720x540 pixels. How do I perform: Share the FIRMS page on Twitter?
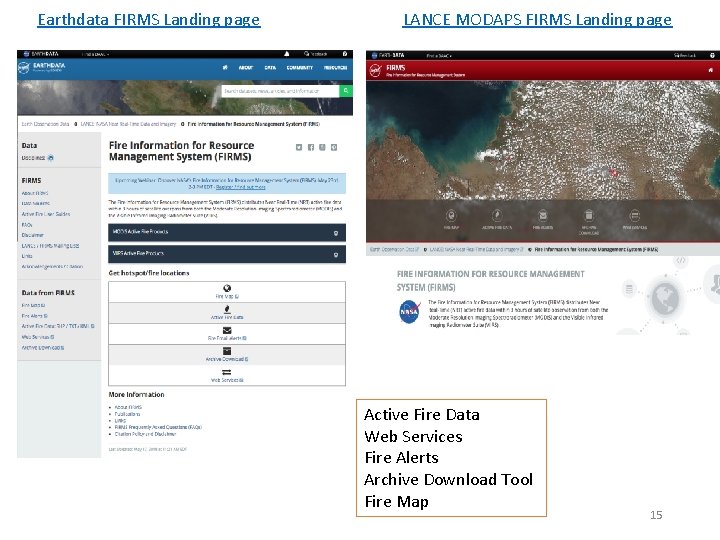click(299, 147)
